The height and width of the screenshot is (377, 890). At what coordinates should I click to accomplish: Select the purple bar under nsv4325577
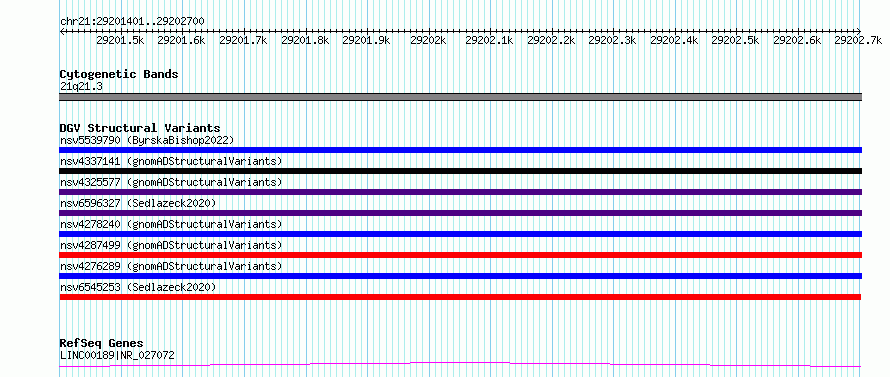(x=460, y=192)
